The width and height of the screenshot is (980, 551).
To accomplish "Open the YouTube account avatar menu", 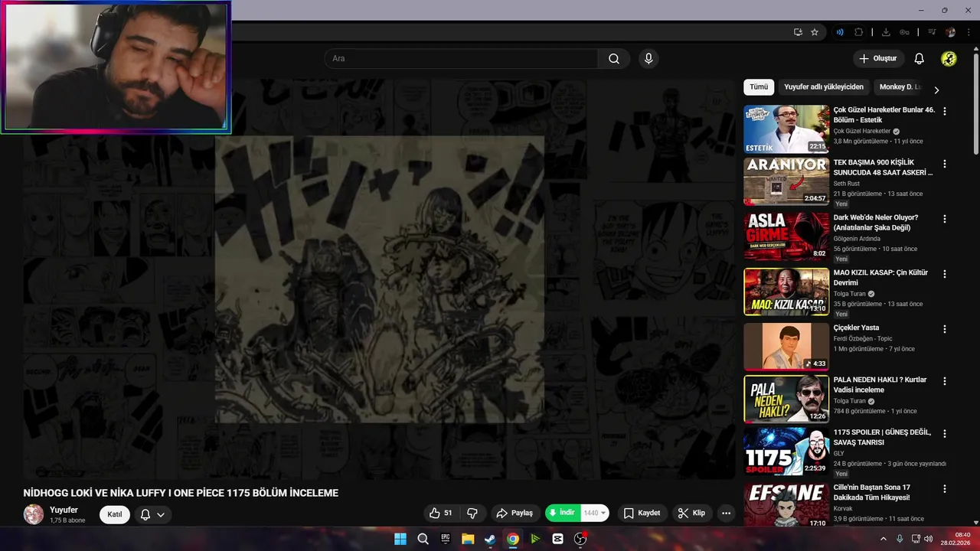I will 949,59.
